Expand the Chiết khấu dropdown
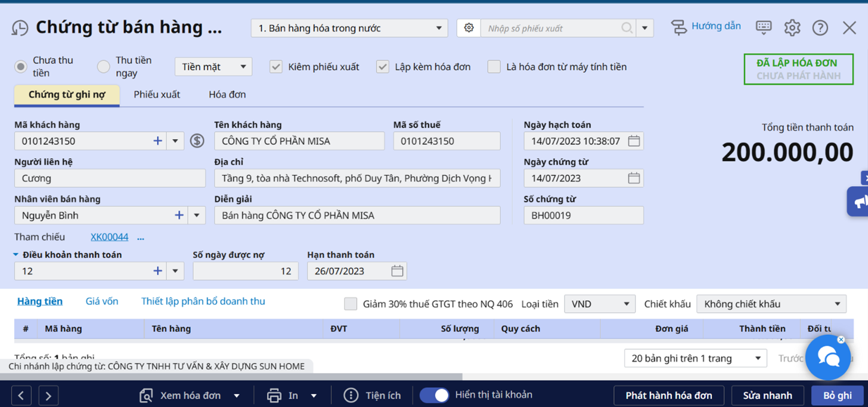 (x=771, y=304)
